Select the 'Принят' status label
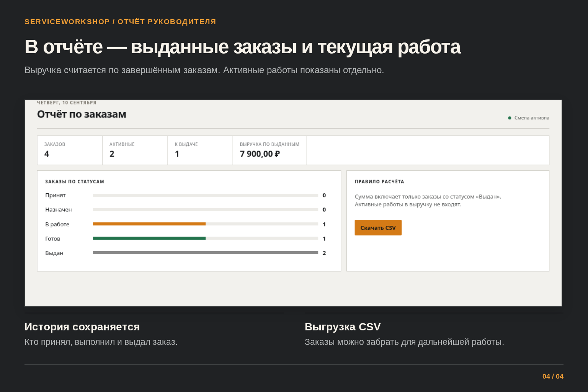Viewport: 588px width, 392px height. coord(56,195)
